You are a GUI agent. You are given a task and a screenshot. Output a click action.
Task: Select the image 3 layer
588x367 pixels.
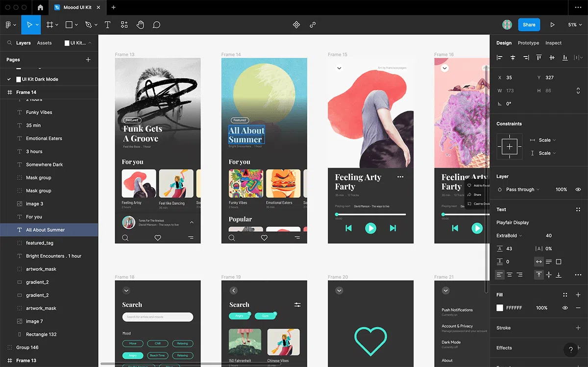34,204
